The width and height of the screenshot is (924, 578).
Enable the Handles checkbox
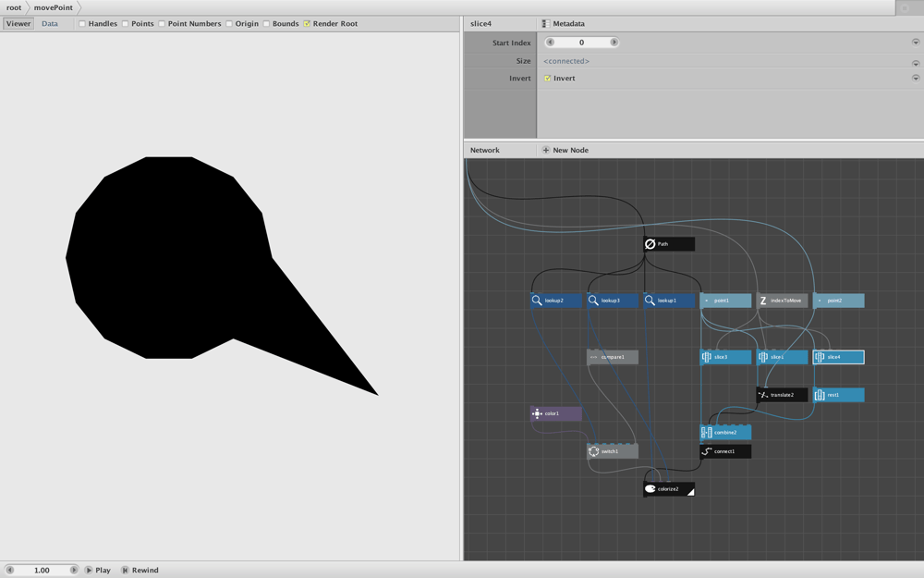coord(82,24)
